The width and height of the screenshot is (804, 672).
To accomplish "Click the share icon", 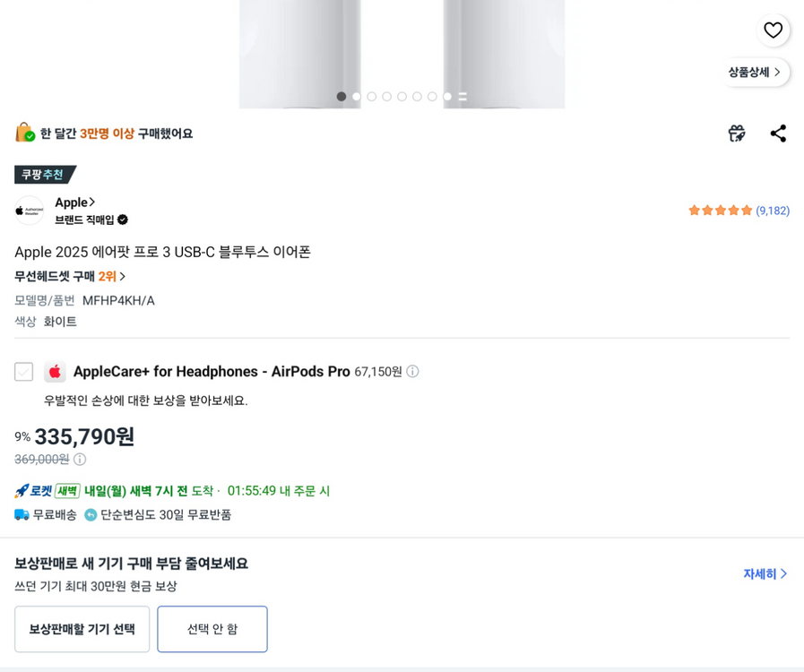I will click(778, 134).
